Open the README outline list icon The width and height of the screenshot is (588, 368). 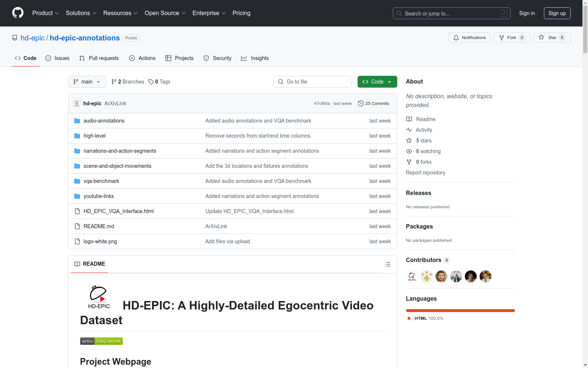387,264
